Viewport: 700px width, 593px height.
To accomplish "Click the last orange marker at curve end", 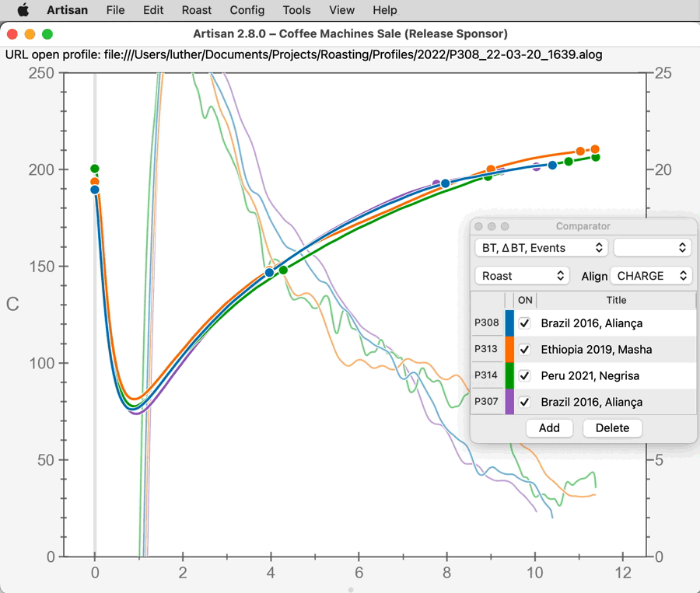I will click(595, 149).
